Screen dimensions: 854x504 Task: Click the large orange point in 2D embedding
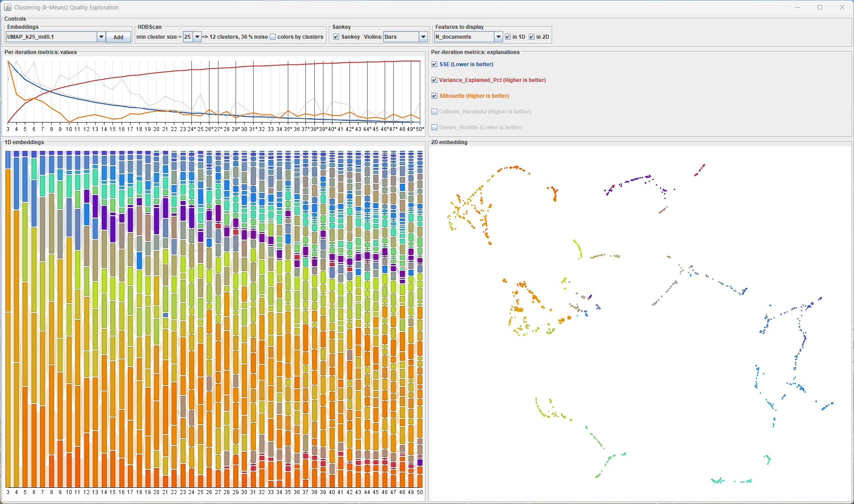569,318
